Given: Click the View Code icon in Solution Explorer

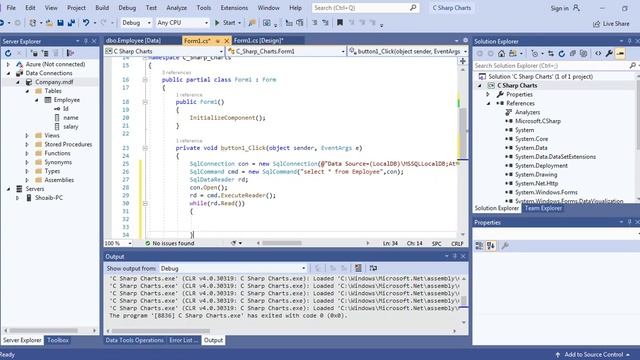Looking at the screenshot, I should pyautogui.click(x=598, y=53).
